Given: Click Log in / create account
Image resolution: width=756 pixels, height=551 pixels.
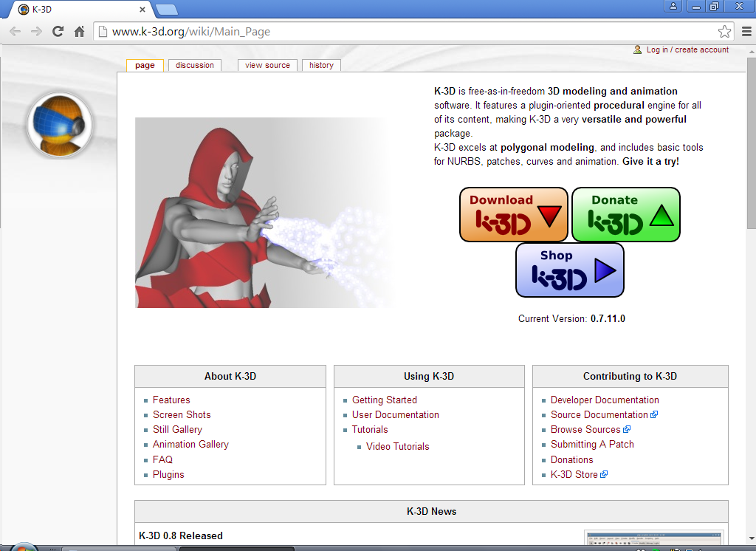Looking at the screenshot, I should 687,49.
